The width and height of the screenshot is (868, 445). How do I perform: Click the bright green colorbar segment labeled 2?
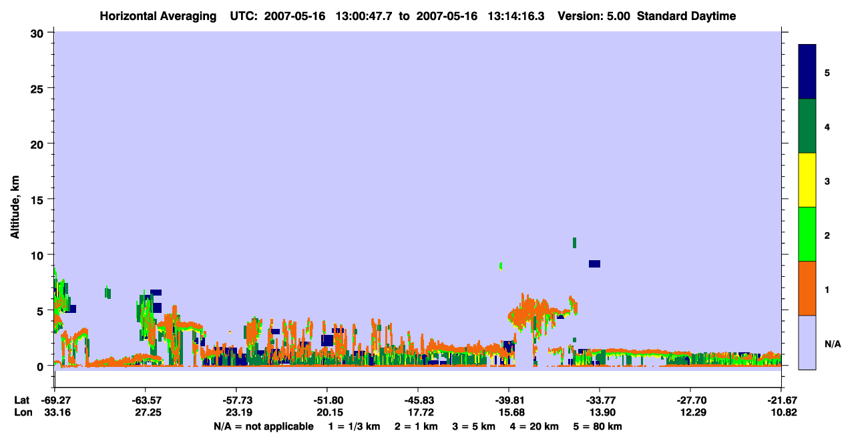(x=807, y=234)
